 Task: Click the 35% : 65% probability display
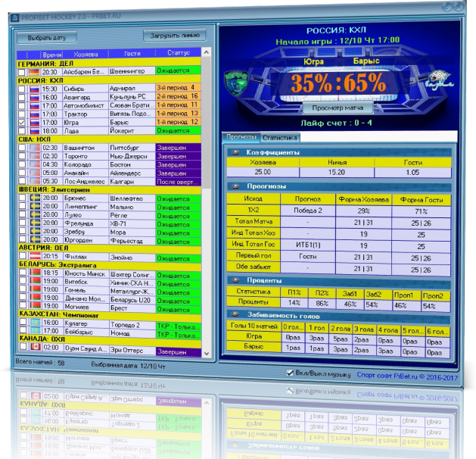click(338, 83)
